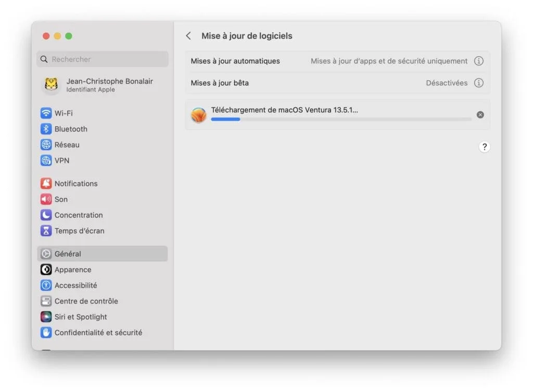
Task: Open the VPN sidebar icon
Action: point(46,161)
